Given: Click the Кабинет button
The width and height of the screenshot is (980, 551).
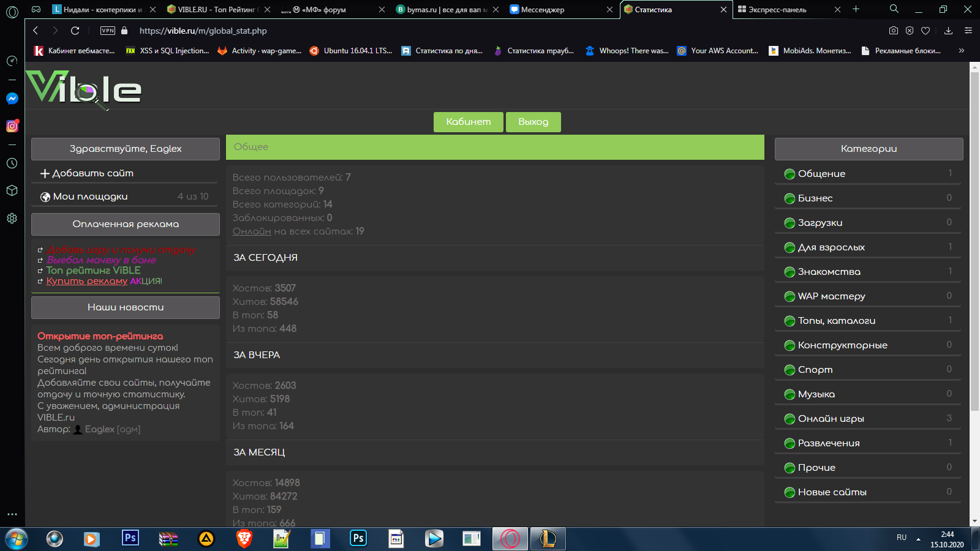Looking at the screenshot, I should point(468,122).
